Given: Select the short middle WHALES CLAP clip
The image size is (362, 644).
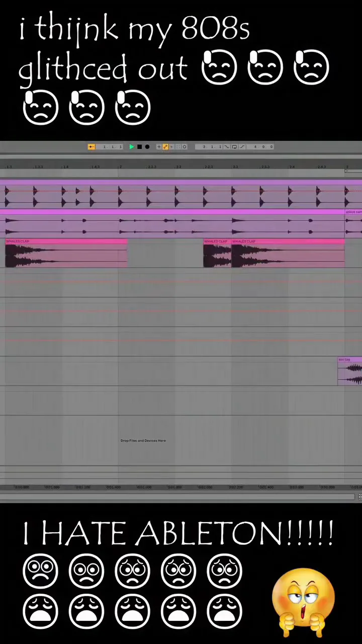Looking at the screenshot, I should 217,253.
